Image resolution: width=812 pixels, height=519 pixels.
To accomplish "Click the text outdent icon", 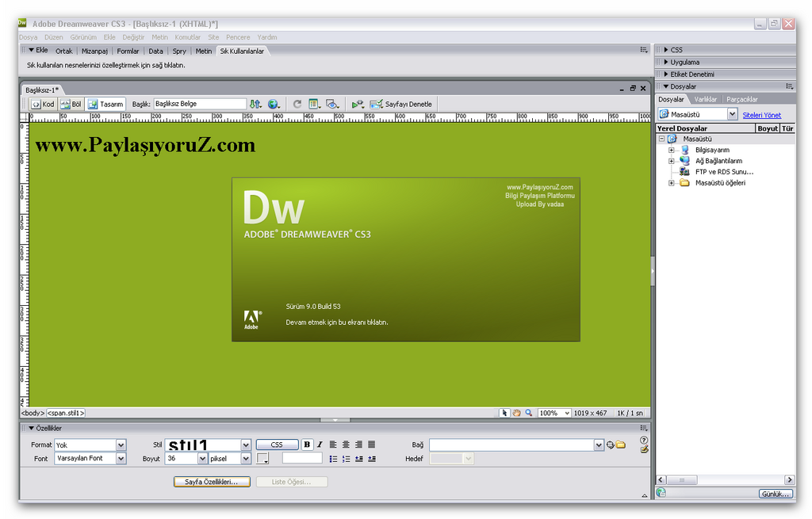I will click(x=359, y=459).
